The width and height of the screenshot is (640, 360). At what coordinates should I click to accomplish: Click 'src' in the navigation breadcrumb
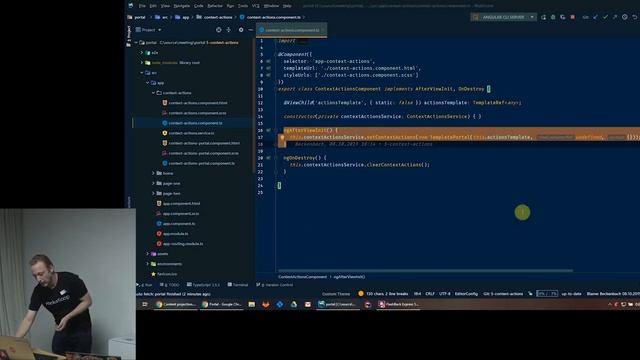164,17
